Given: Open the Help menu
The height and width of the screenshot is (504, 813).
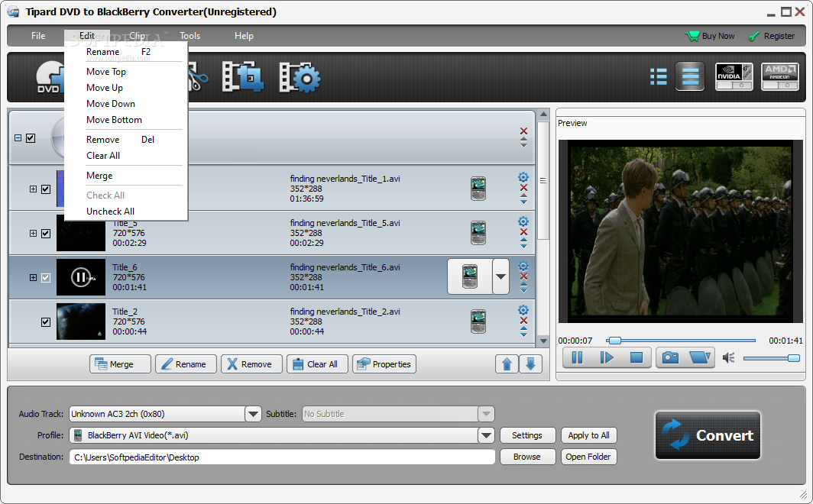Looking at the screenshot, I should point(244,36).
